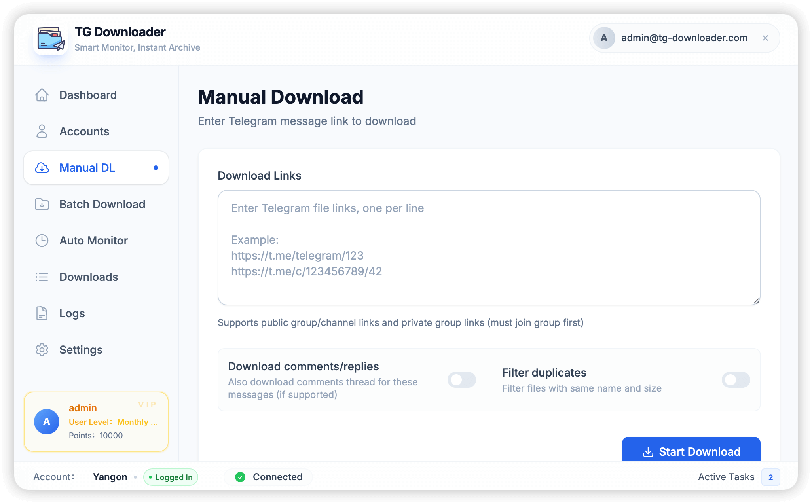Open the Logs document icon
This screenshot has height=504, width=812.
coord(42,313)
